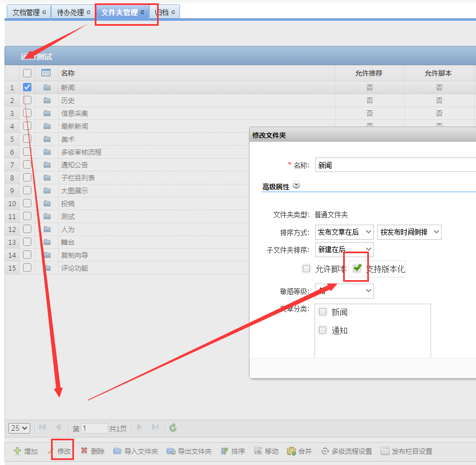
Task: Uncheck the 新闻 row checkbox
Action: coord(27,87)
